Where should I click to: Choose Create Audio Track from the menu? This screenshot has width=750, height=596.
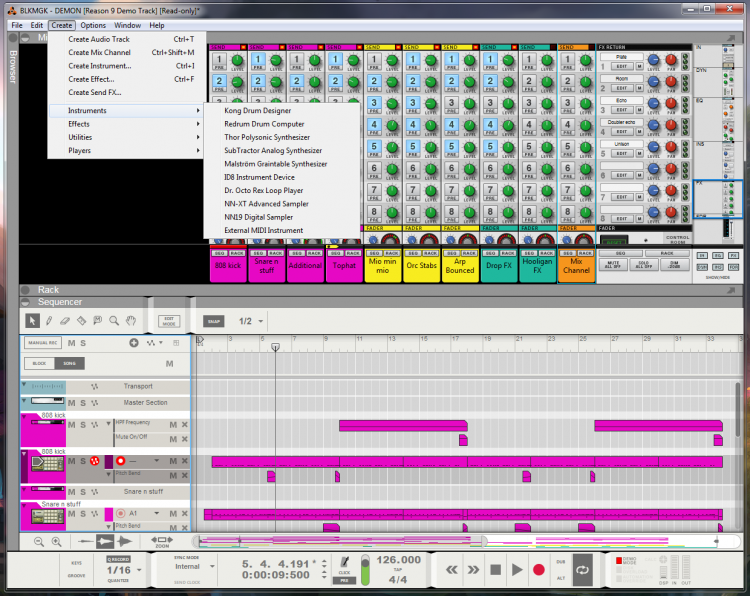(126, 39)
